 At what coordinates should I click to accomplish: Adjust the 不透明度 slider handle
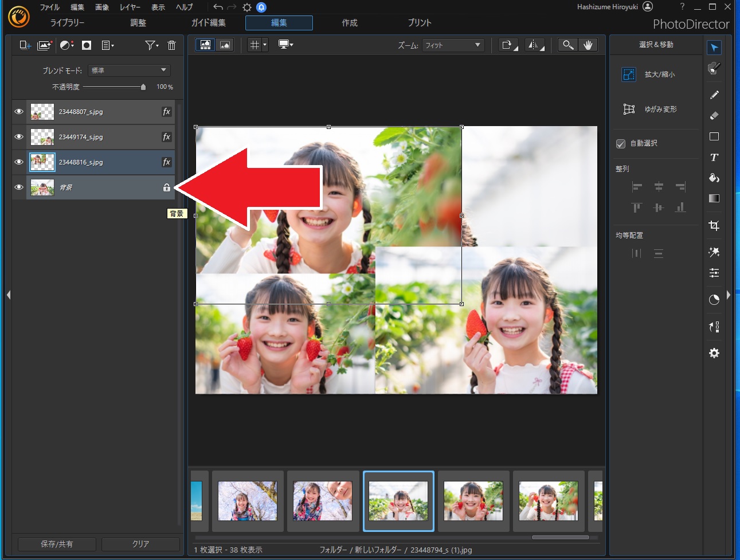click(143, 87)
